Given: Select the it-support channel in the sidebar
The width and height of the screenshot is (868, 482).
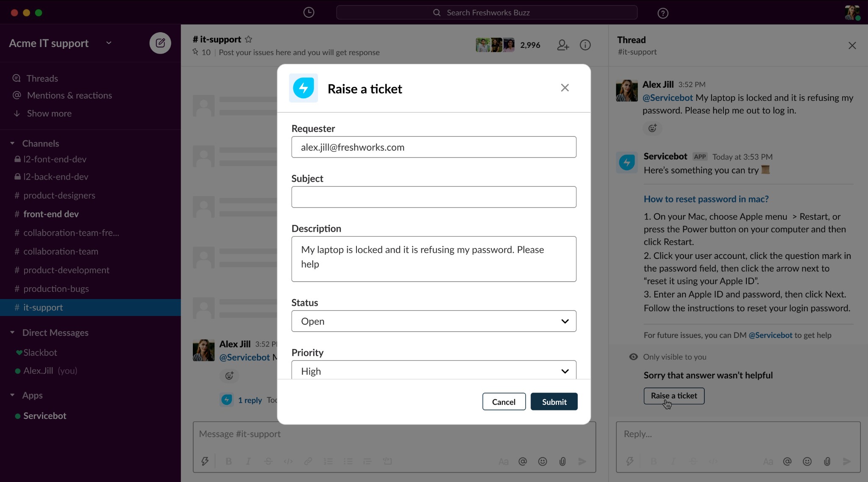Looking at the screenshot, I should click(x=90, y=307).
